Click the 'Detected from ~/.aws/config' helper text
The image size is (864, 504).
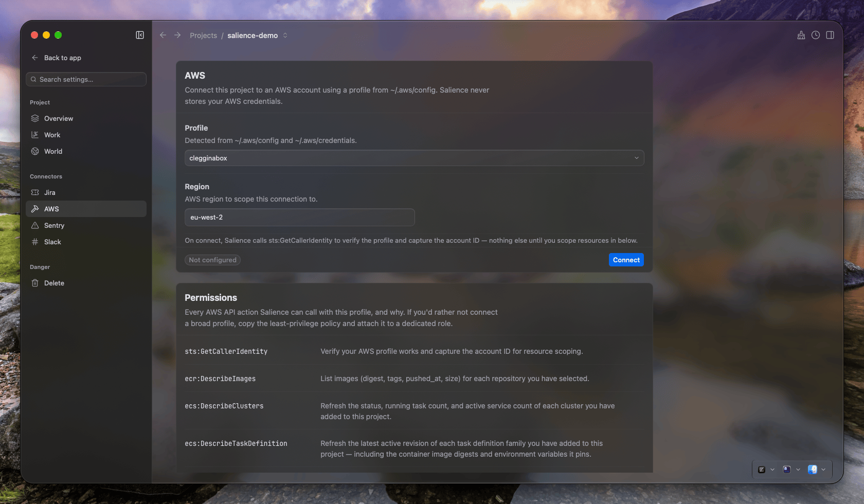271,140
